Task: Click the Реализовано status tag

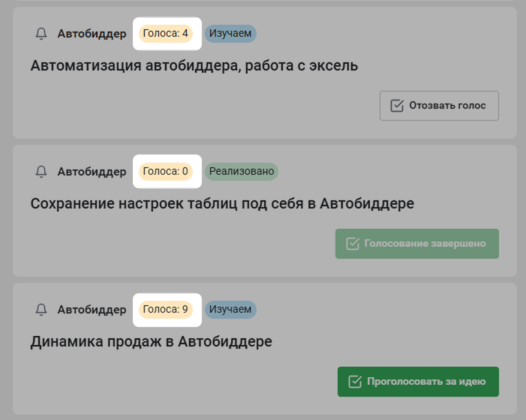Action: pos(242,171)
